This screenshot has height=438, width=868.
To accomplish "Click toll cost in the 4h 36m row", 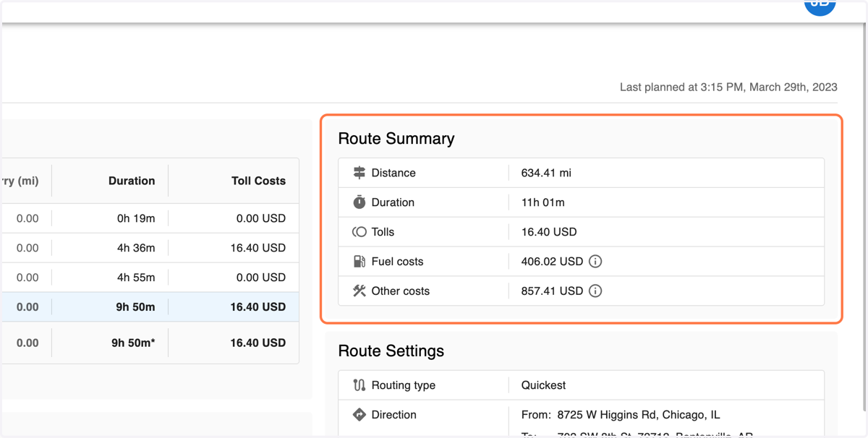I will coord(258,248).
